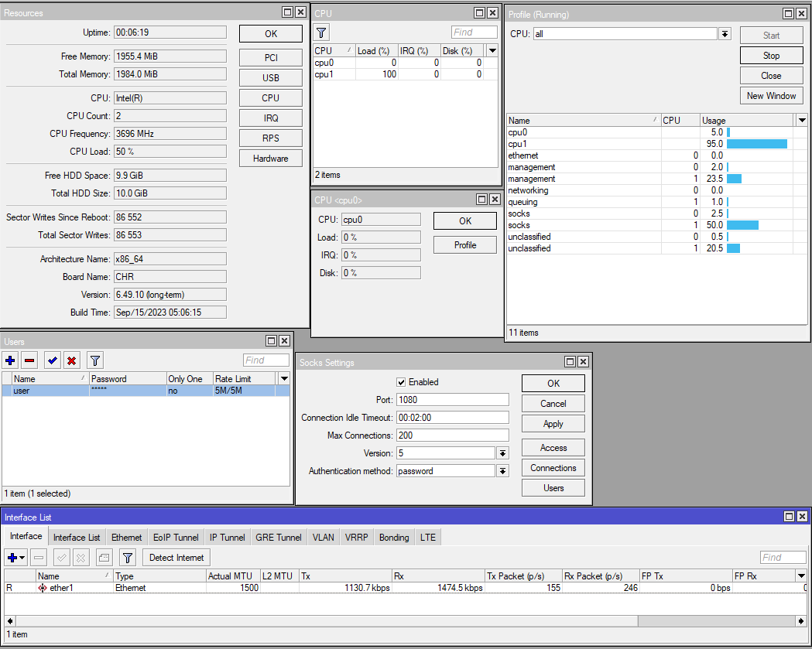Remove selected user with minus icon in Users window
The image size is (812, 649).
point(30,360)
